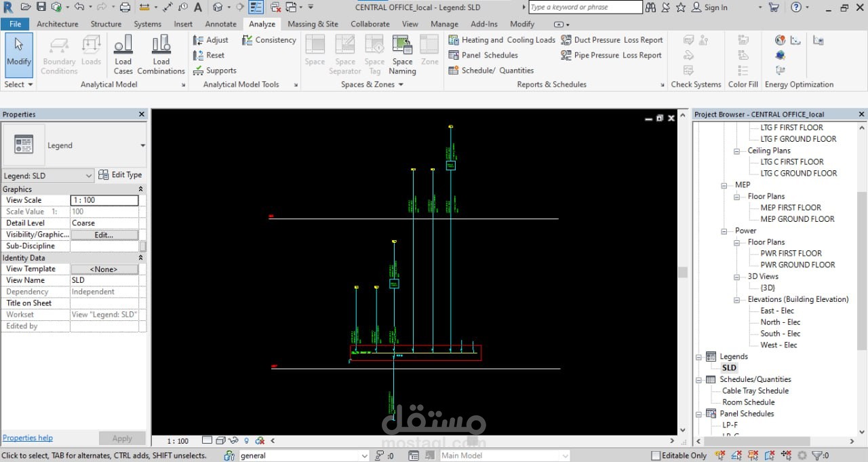Toggle visual style icon on view control bar
The width and height of the screenshot is (868, 462).
click(x=220, y=441)
